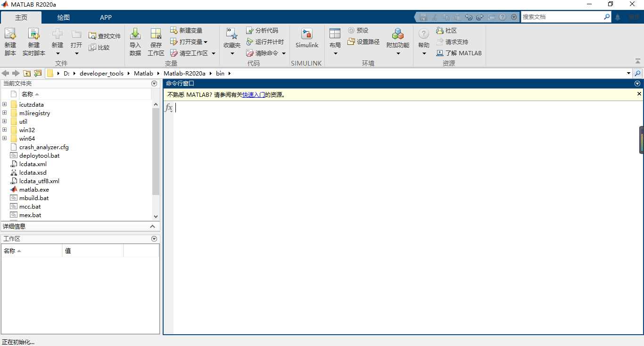Click the 设置路径 (Set Path) icon
The image size is (644, 346).
pyautogui.click(x=351, y=42)
